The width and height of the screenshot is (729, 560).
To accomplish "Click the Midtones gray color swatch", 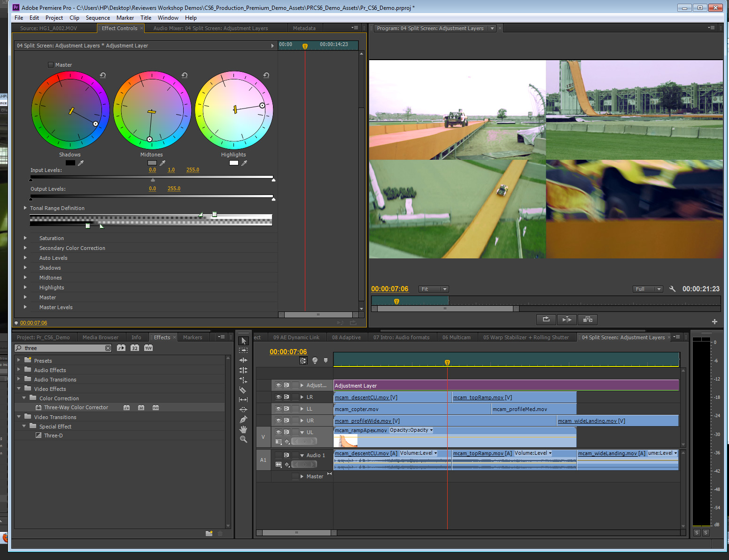I will [152, 163].
